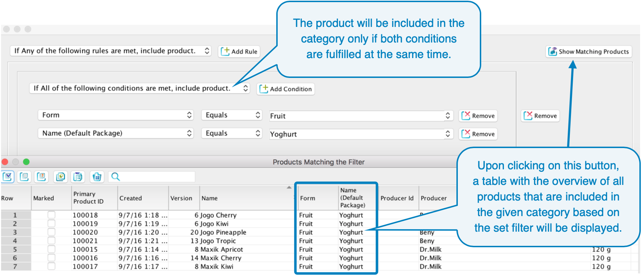Click the '120 g' cell in last row

[x=601, y=266]
